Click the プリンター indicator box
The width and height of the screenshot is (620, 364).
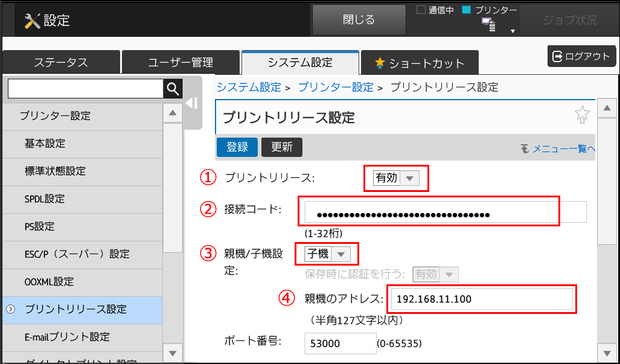(466, 10)
